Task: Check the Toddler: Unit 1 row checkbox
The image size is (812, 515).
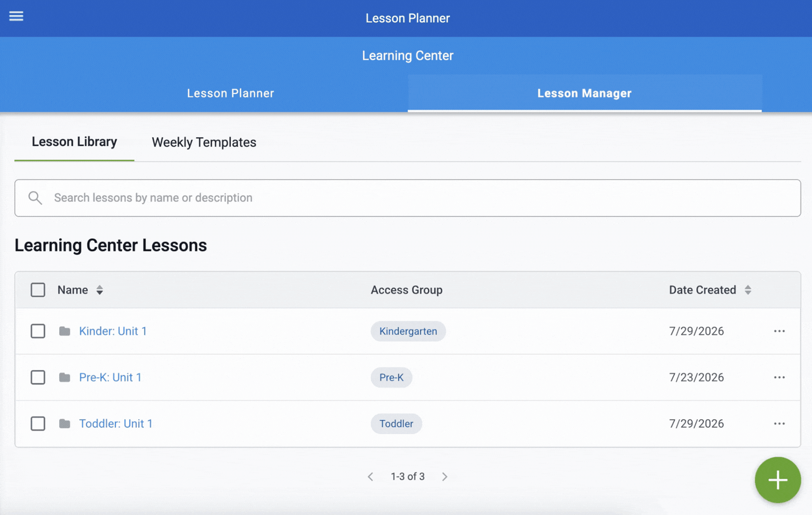Action: pos(38,423)
